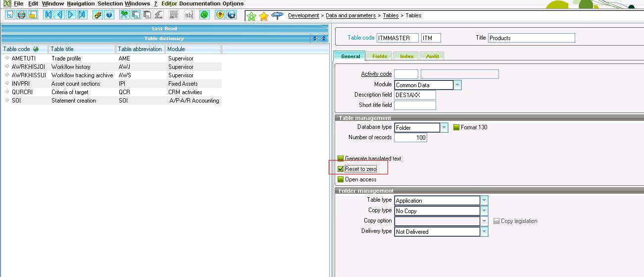Go to the next record arrow
This screenshot has width=644, height=277.
(x=71, y=15)
